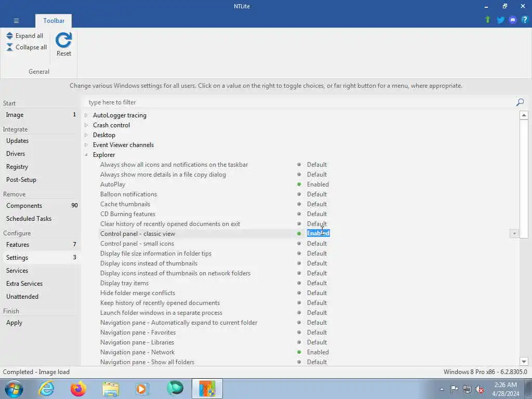Select 'Keep history of recently opened documents' row
This screenshot has height=399, width=532.
click(x=160, y=303)
